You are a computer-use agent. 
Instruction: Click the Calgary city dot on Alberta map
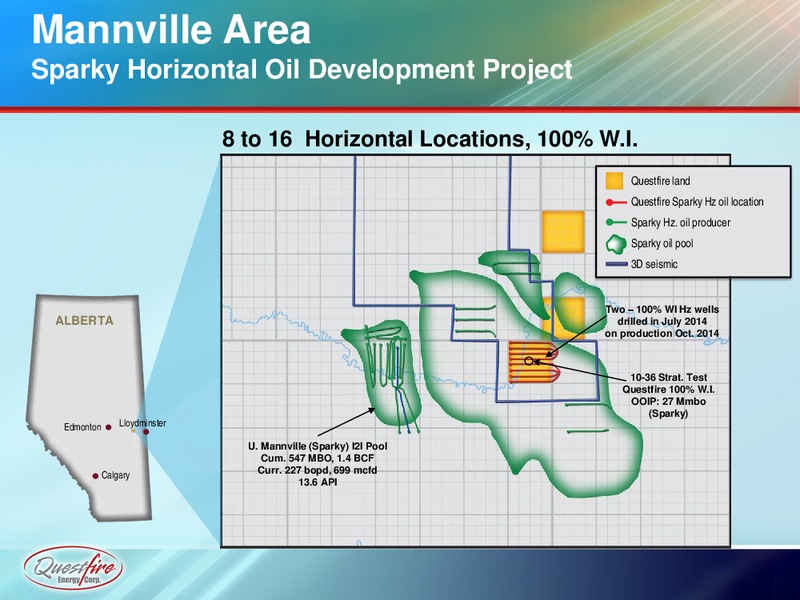[95, 476]
